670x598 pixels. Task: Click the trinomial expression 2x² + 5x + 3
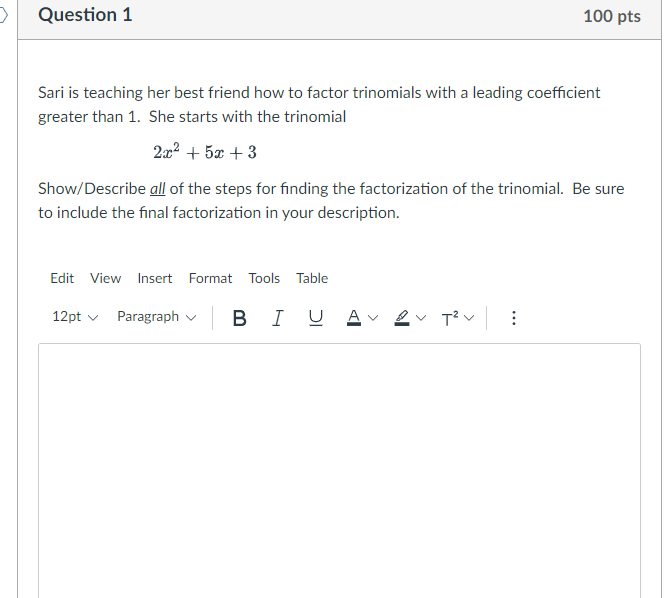click(x=205, y=152)
